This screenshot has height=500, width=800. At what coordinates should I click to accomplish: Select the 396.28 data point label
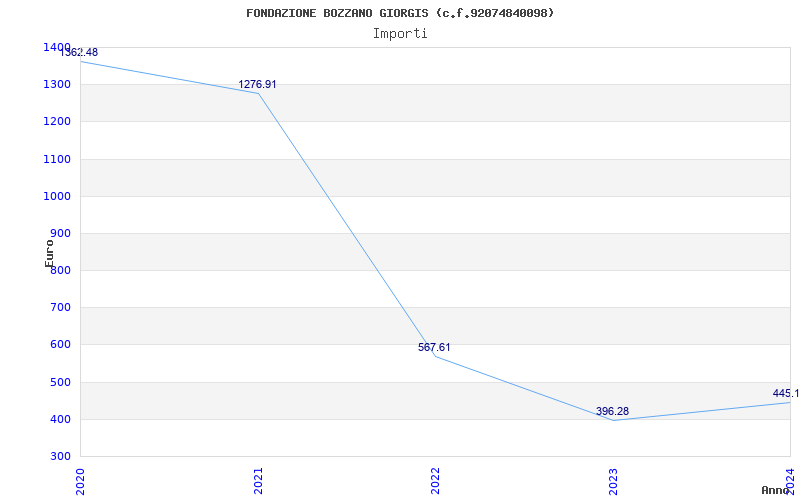tap(612, 411)
